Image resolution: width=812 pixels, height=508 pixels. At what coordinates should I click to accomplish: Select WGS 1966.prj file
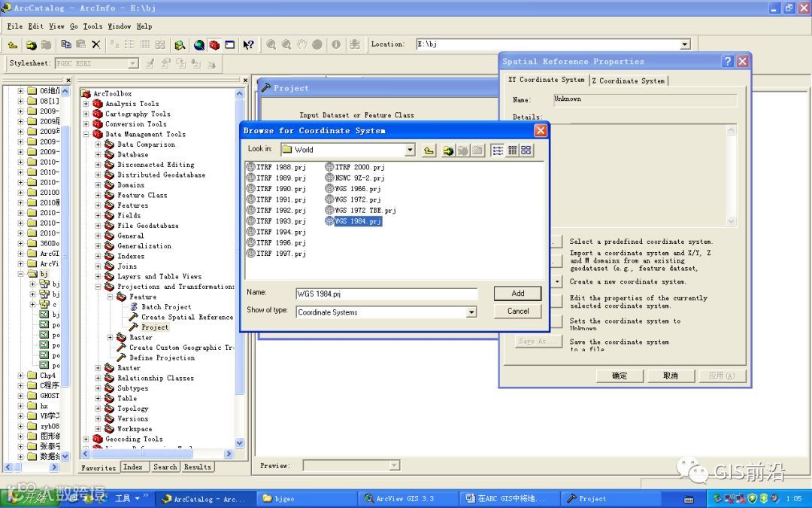point(353,189)
